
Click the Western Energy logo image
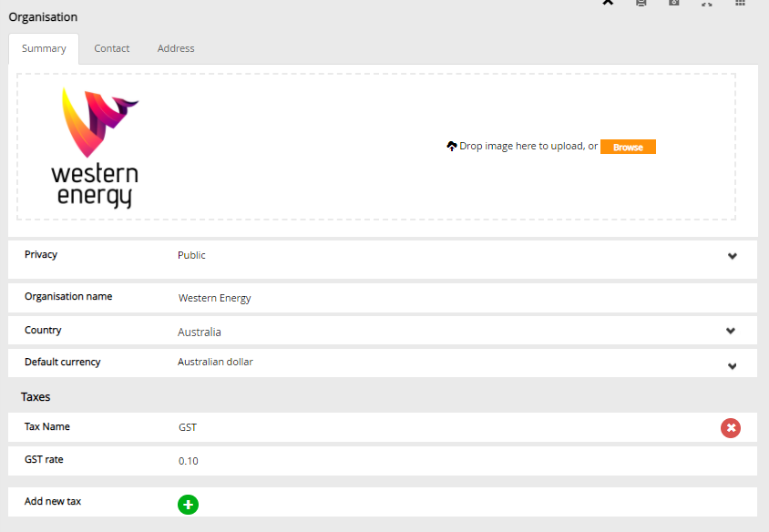point(96,147)
